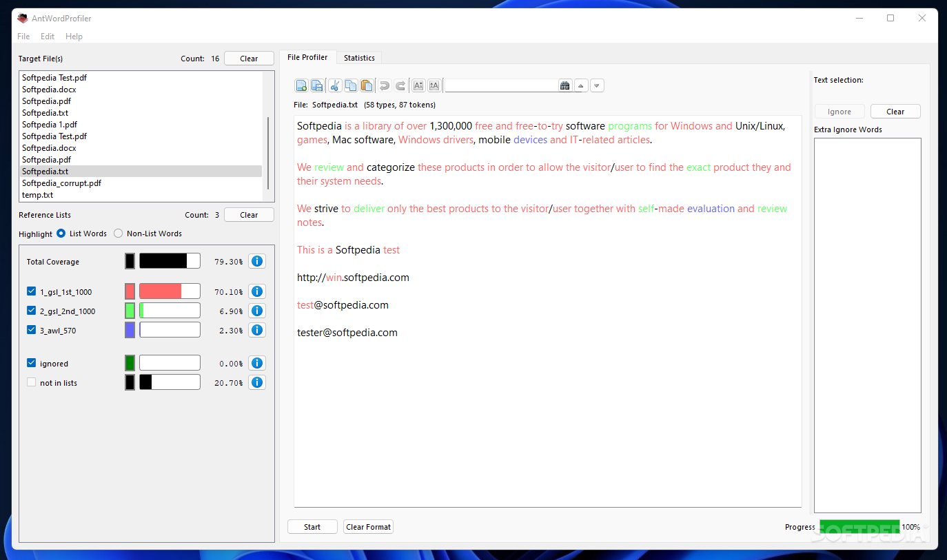Click the paste clipboard icon

coord(367,85)
